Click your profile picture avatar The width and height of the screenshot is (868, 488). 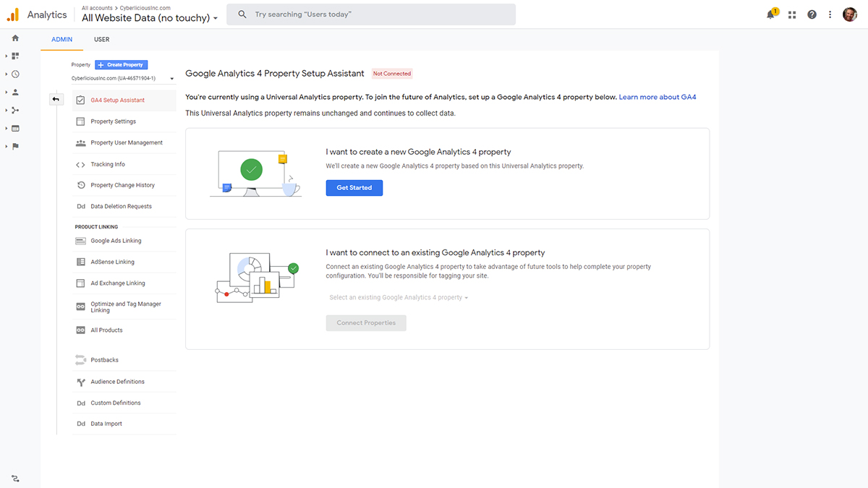(x=849, y=14)
